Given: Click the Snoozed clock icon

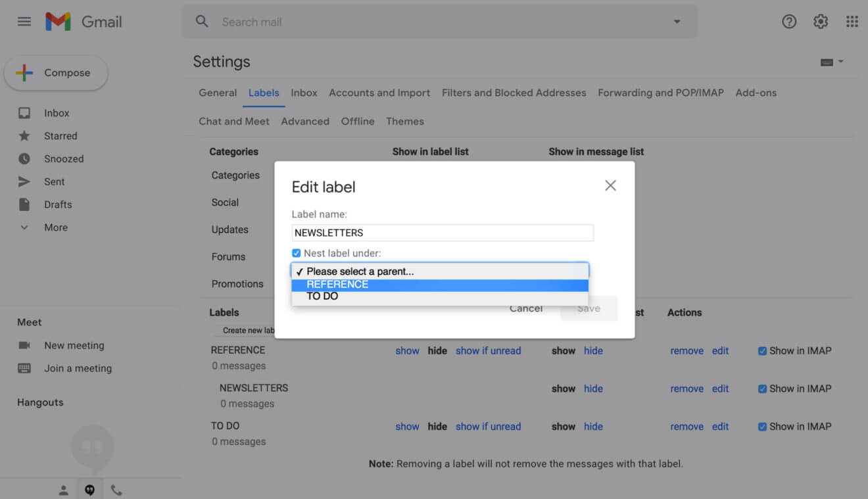Looking at the screenshot, I should 24,158.
